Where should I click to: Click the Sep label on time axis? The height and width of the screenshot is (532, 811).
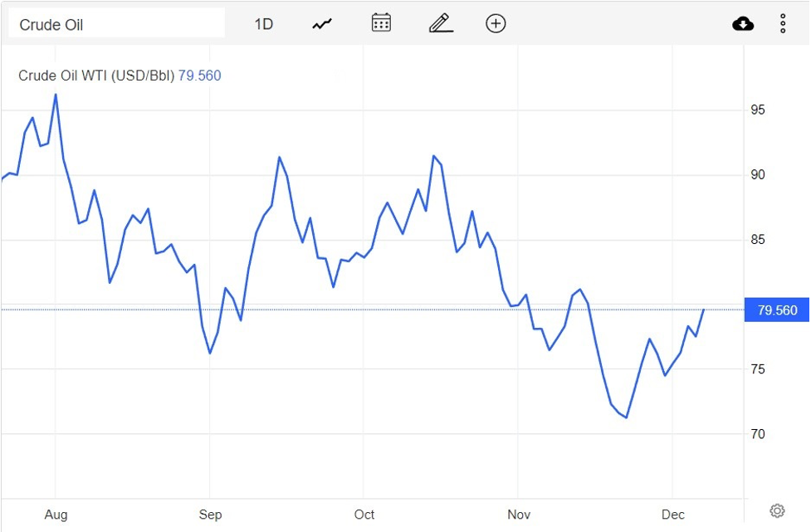point(210,515)
